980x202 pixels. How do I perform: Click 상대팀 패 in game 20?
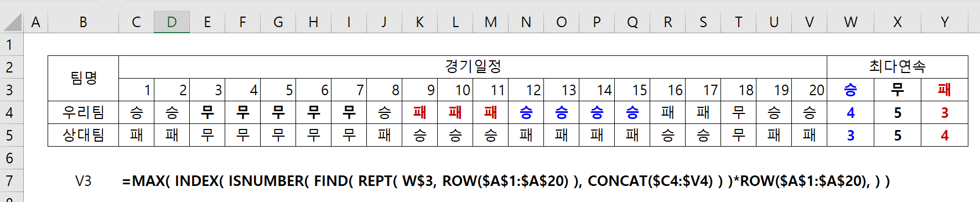pos(809,135)
